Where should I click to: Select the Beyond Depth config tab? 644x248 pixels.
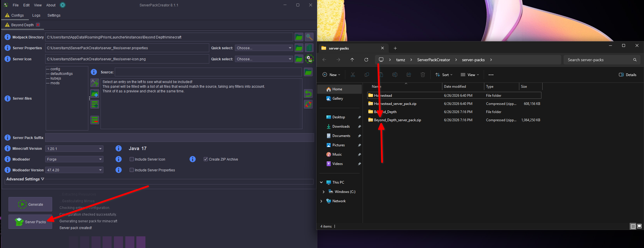[22, 25]
